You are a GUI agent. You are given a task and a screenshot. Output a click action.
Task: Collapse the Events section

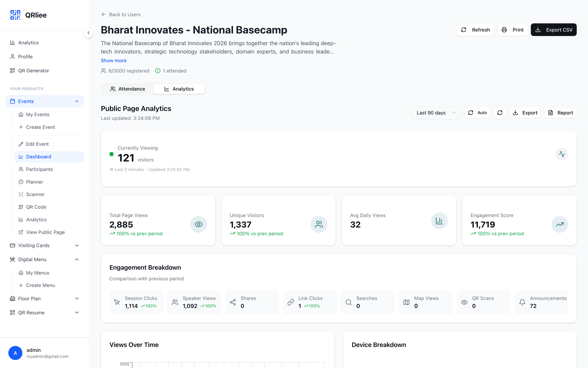[x=77, y=101]
